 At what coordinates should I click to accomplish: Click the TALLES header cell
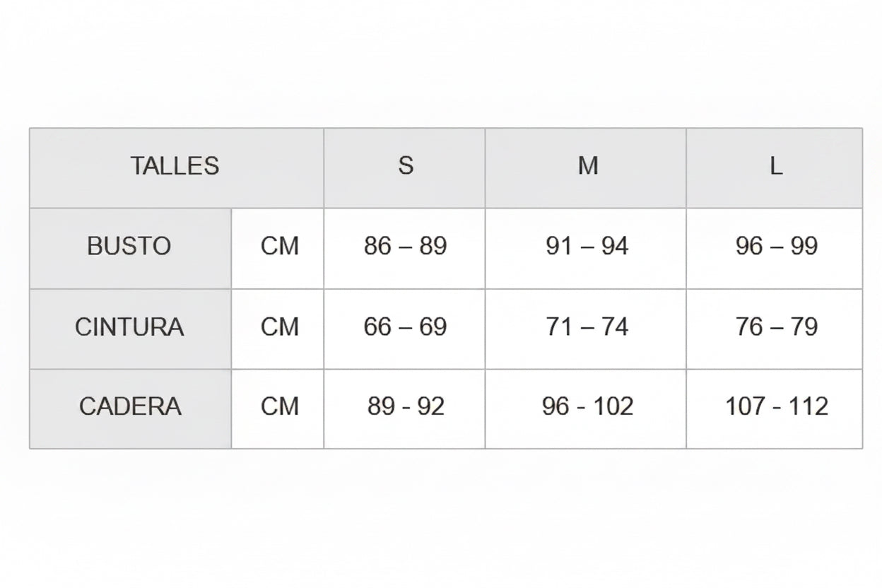click(x=176, y=167)
